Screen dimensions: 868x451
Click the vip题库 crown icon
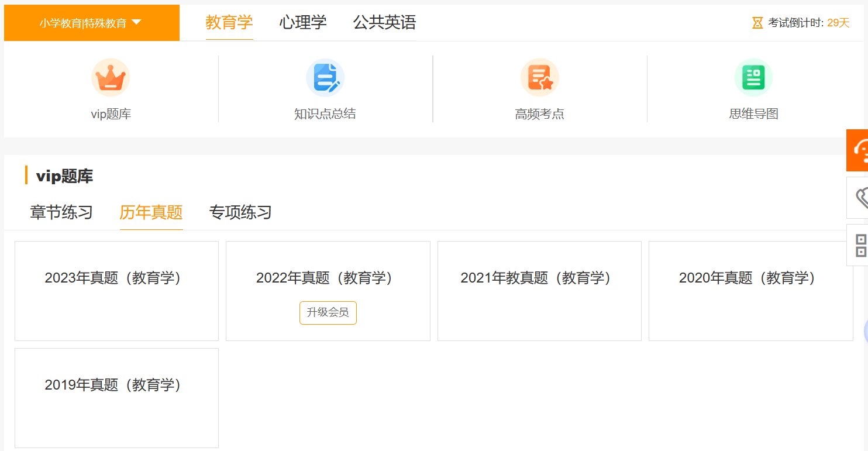click(111, 77)
